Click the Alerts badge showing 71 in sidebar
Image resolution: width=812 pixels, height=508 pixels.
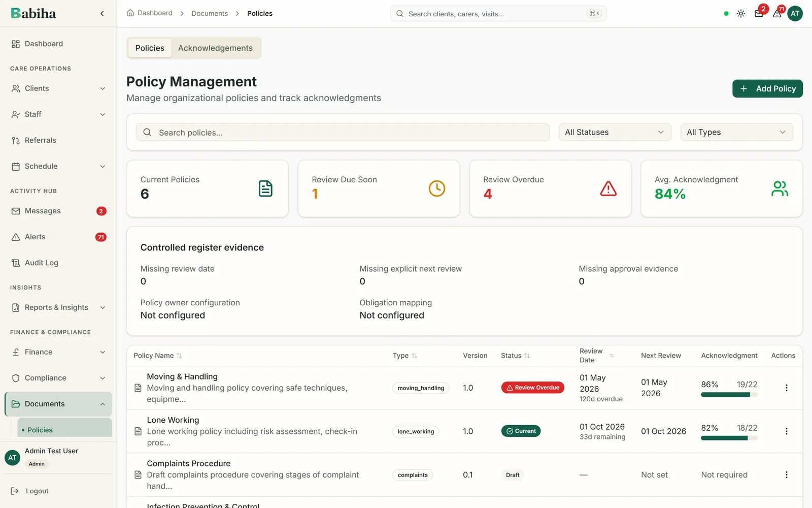pos(101,237)
